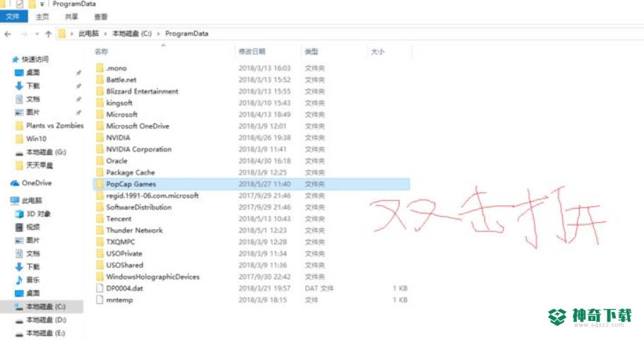Open pinned 图片 under 快速访问
The image size is (644, 340).
pyautogui.click(x=33, y=112)
